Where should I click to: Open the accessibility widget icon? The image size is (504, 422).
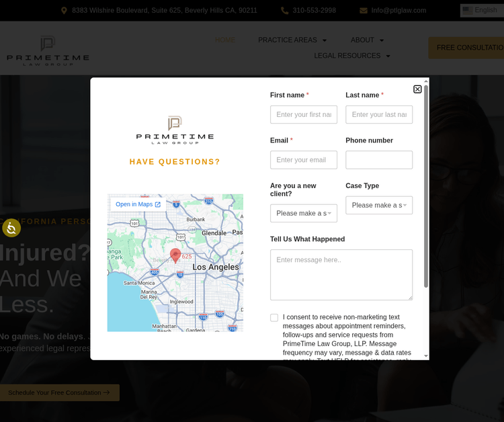pos(11,228)
